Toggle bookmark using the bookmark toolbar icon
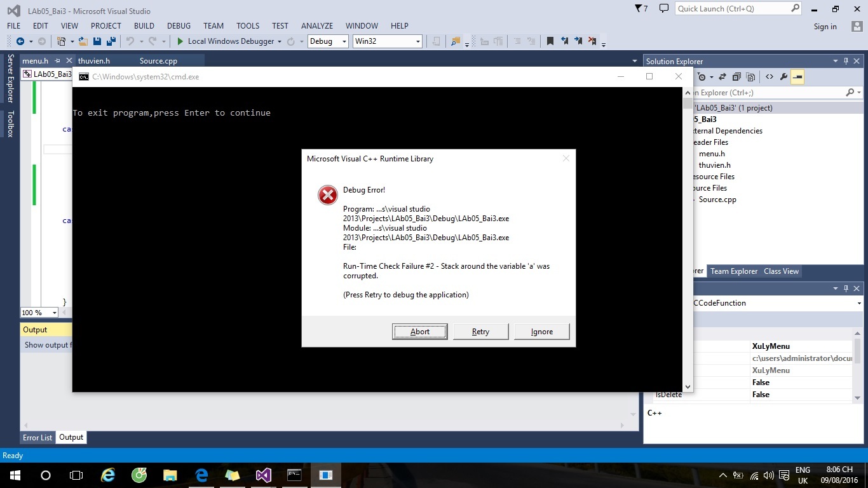Image resolution: width=868 pixels, height=488 pixels. pos(550,41)
